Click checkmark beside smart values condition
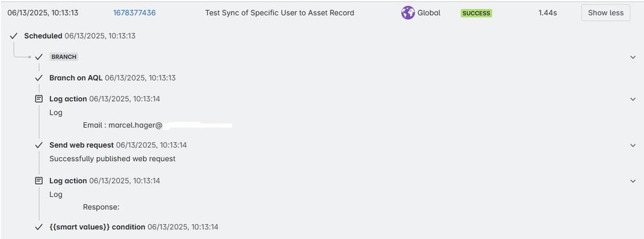 39,227
